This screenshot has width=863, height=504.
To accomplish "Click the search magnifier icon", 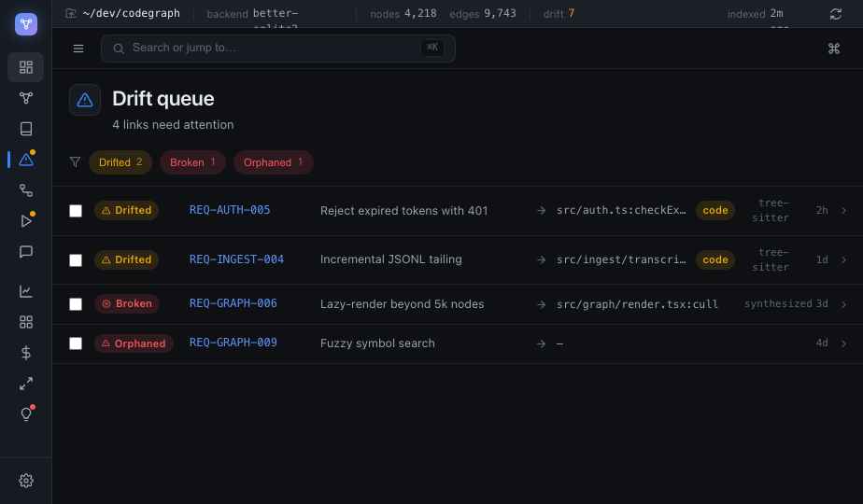I will pyautogui.click(x=119, y=49).
